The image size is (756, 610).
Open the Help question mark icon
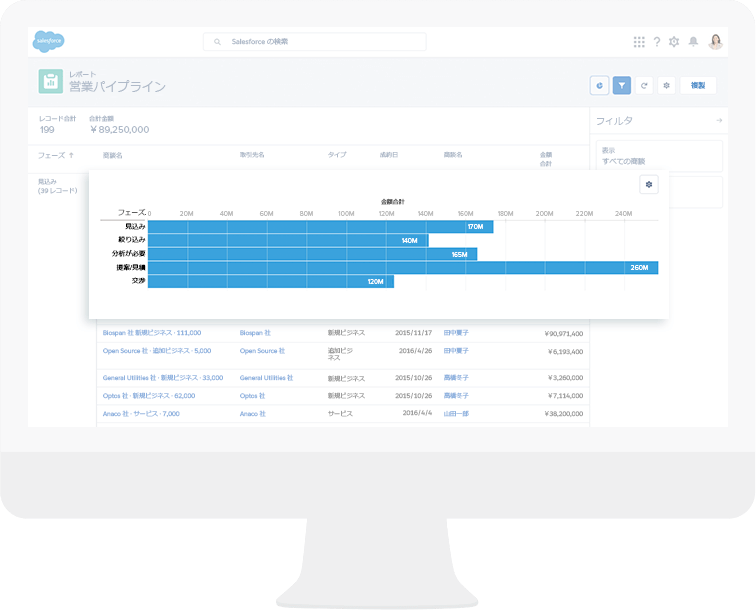pyautogui.click(x=657, y=42)
